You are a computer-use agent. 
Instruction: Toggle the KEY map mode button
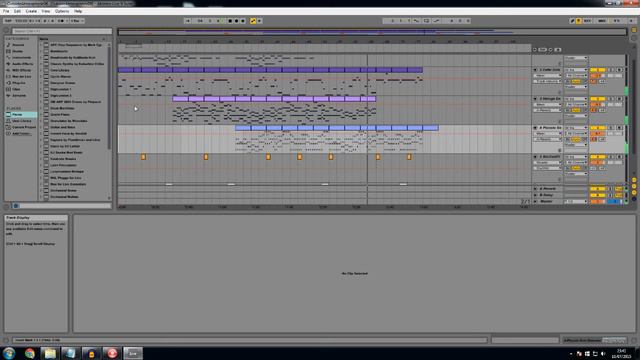(587, 21)
